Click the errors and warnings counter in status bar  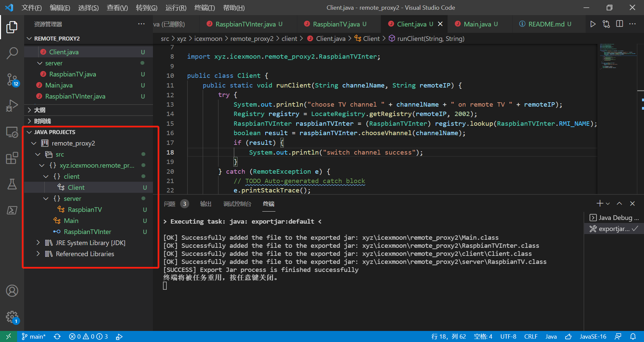89,336
